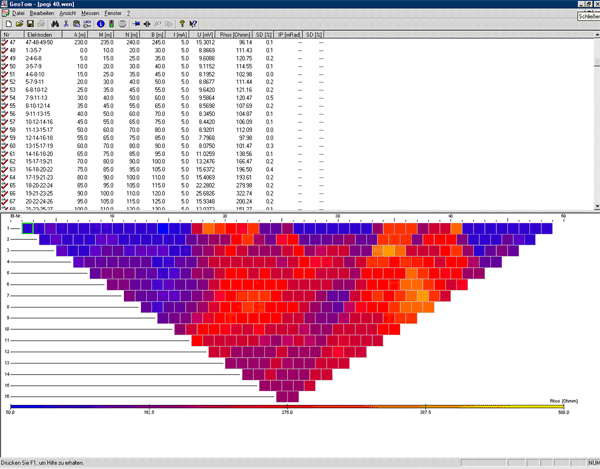Click the binoculars search icon
600x469 pixels.
[x=54, y=23]
